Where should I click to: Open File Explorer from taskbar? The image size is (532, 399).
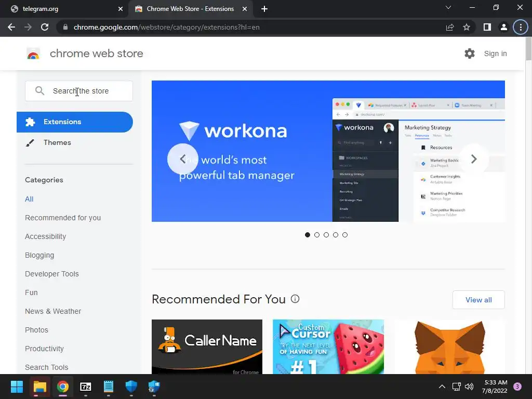39,387
